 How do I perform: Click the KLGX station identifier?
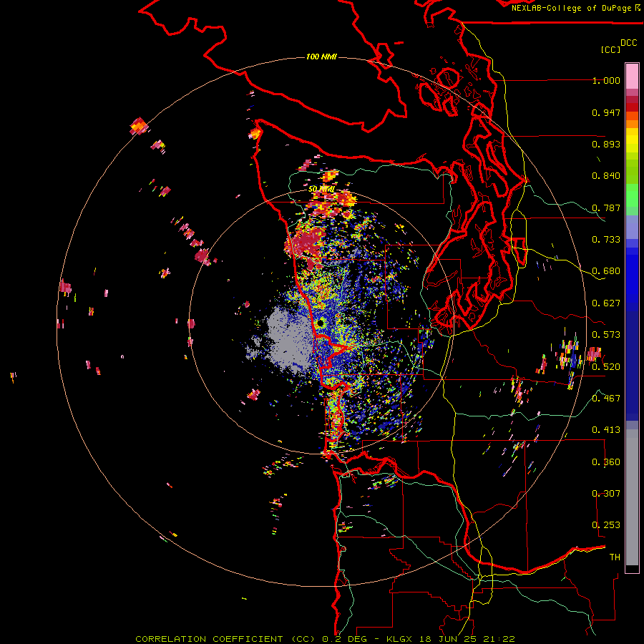tap(399, 639)
